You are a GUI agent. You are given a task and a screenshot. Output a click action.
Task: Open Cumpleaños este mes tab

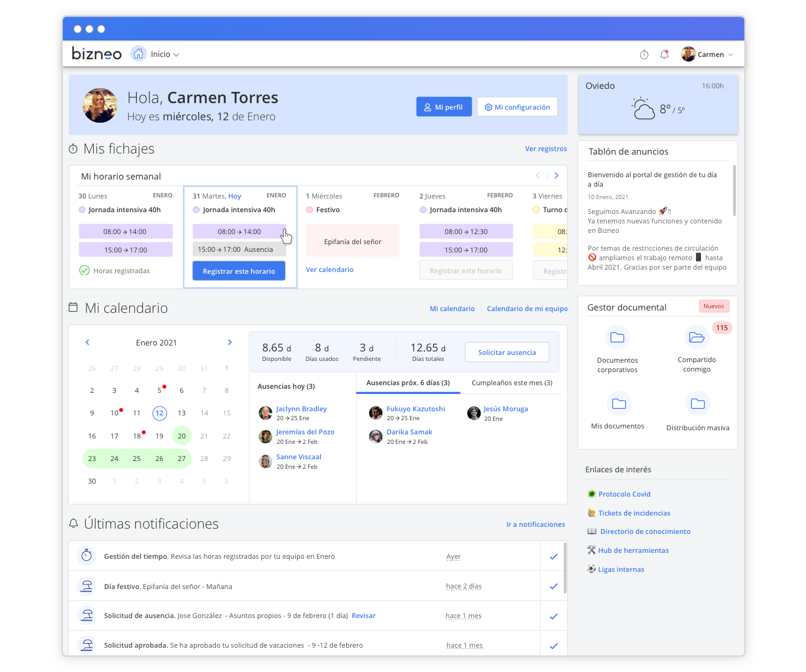[512, 383]
